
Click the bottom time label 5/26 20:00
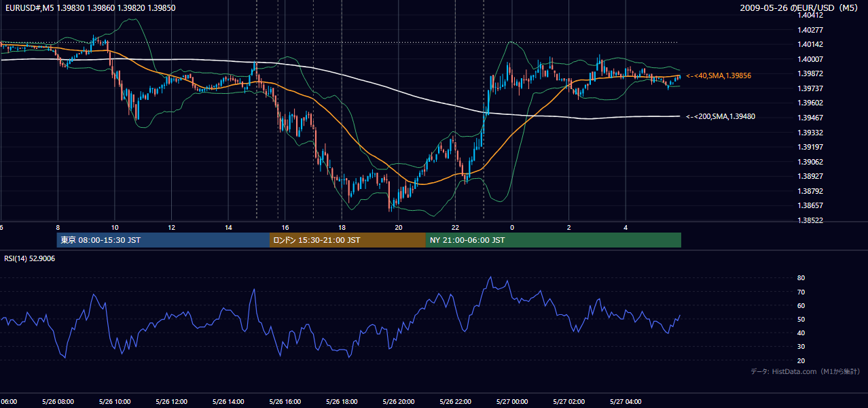pos(399,402)
